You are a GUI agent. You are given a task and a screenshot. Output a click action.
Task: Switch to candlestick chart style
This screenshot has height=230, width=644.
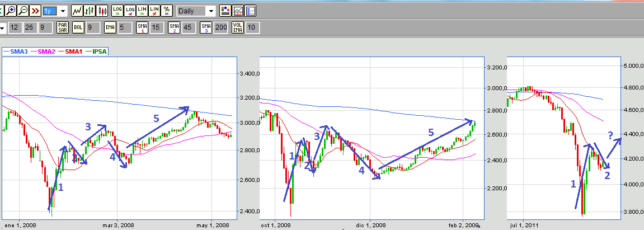[102, 11]
